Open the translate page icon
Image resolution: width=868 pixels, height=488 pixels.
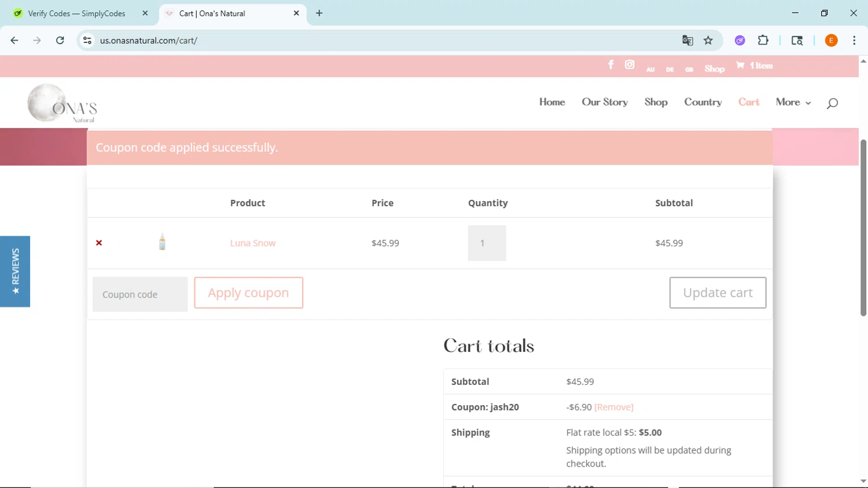point(687,41)
